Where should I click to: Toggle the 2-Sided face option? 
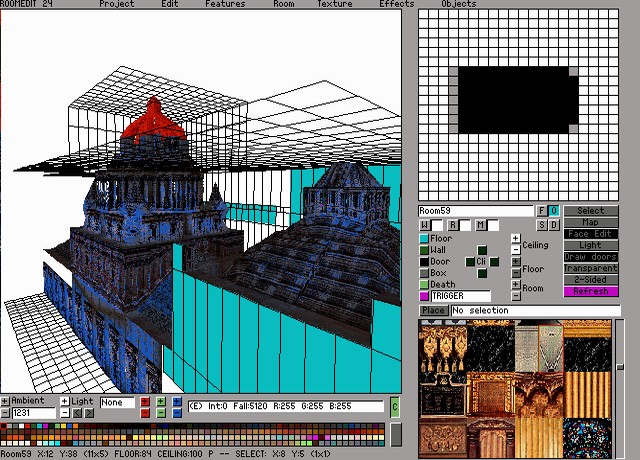[x=591, y=280]
